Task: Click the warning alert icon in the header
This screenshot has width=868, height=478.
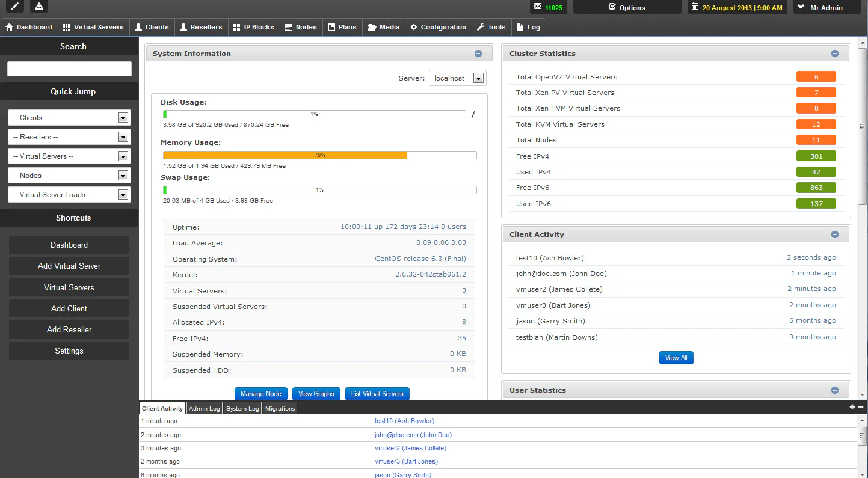Action: pos(38,7)
